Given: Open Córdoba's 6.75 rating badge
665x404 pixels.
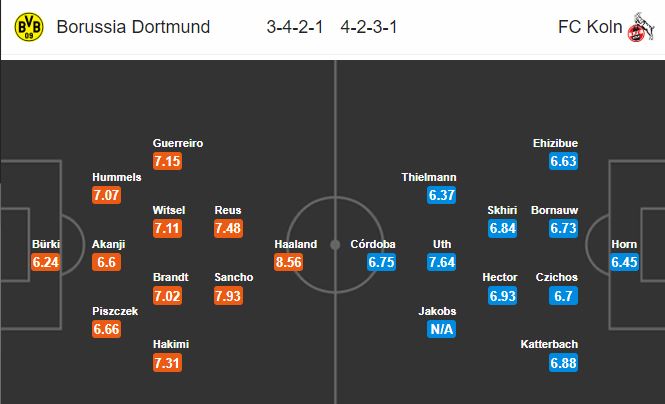Looking at the screenshot, I should click(381, 262).
